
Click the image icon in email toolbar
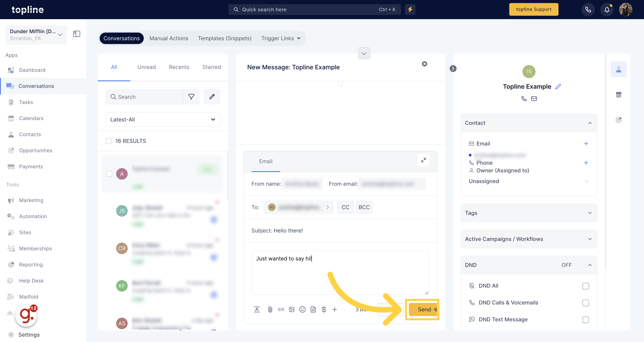(291, 310)
